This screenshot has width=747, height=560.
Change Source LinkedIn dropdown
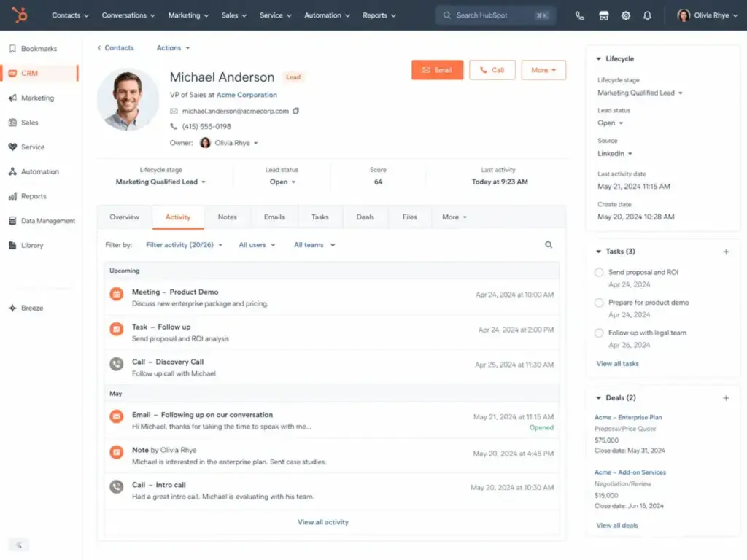coord(614,153)
